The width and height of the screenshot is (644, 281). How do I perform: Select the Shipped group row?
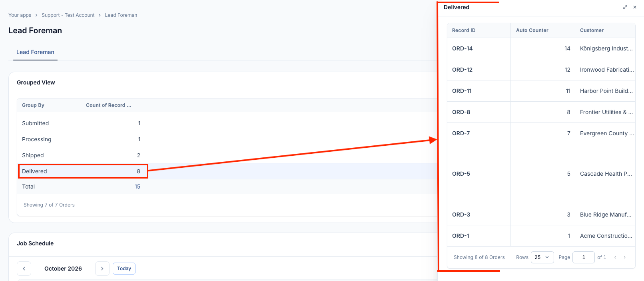227,155
